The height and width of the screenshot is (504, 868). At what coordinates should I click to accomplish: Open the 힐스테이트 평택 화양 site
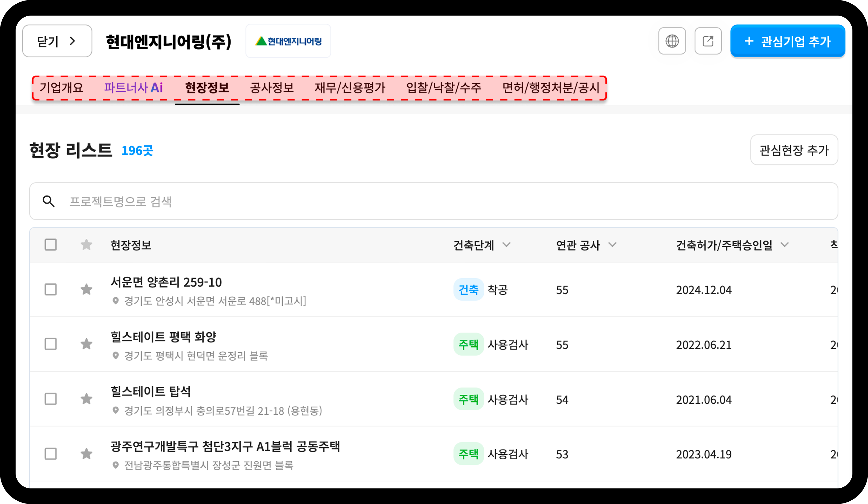click(x=163, y=337)
